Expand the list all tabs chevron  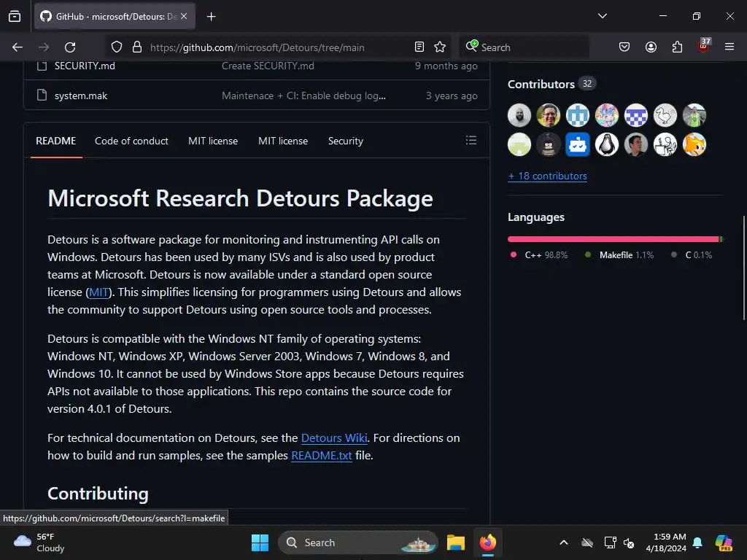click(x=602, y=16)
